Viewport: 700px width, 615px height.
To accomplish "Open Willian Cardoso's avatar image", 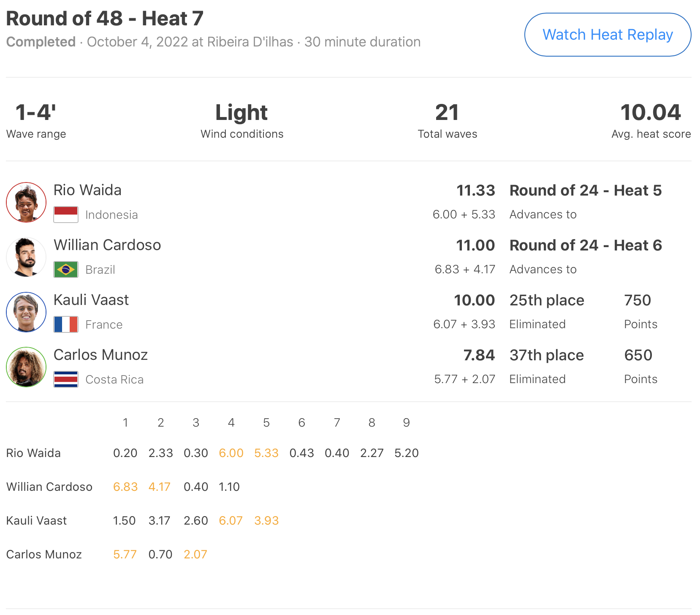I will click(26, 257).
